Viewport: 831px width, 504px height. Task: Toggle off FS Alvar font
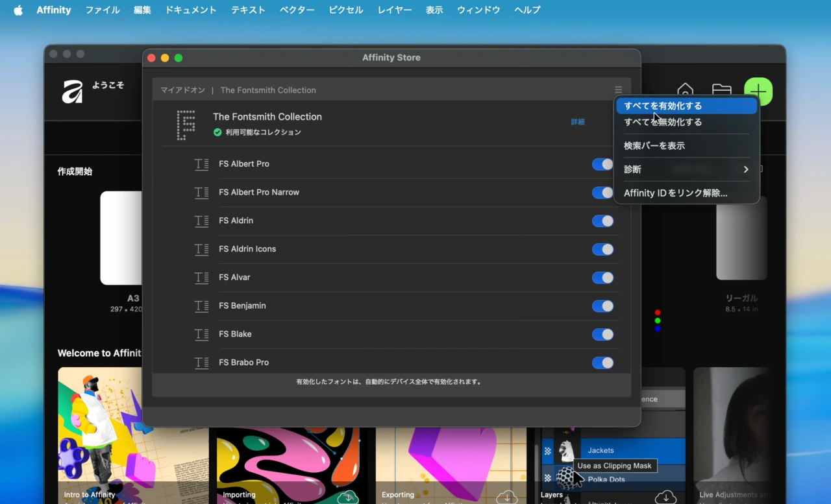coord(602,278)
